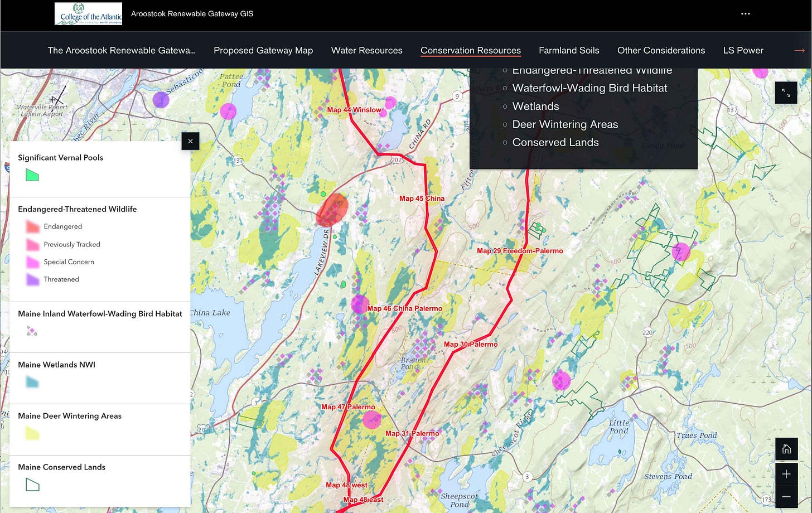Image resolution: width=812 pixels, height=513 pixels.
Task: Click the Map 29 Freedom-Palermo label
Action: [520, 251]
